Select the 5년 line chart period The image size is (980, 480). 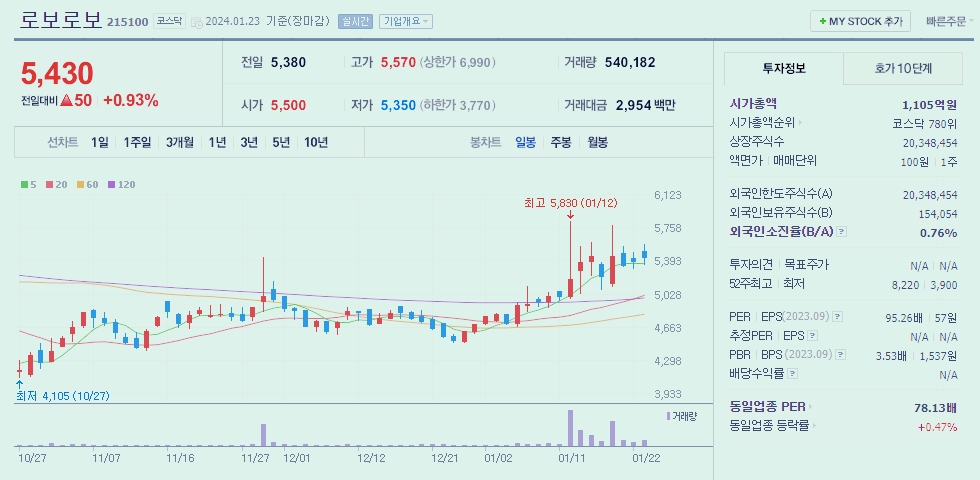click(x=281, y=142)
